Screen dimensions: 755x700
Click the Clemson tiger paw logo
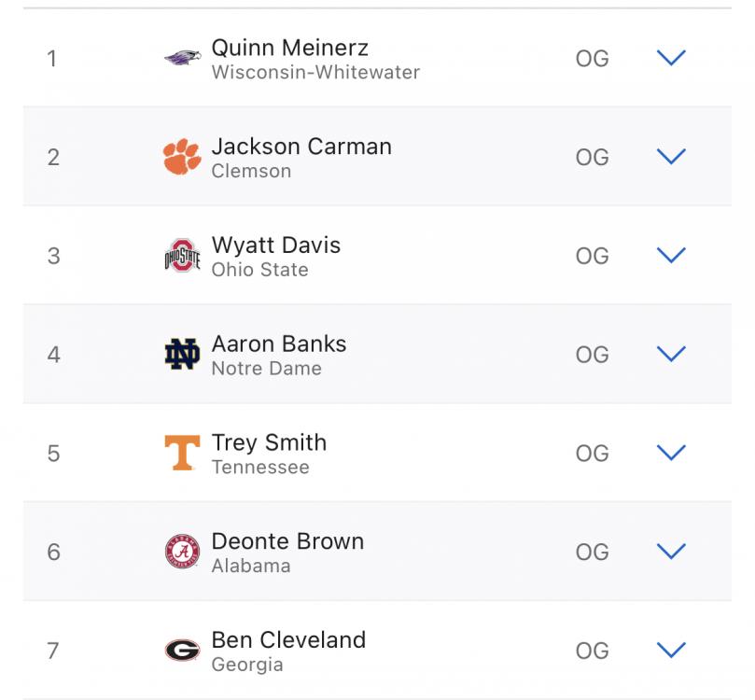click(x=182, y=158)
